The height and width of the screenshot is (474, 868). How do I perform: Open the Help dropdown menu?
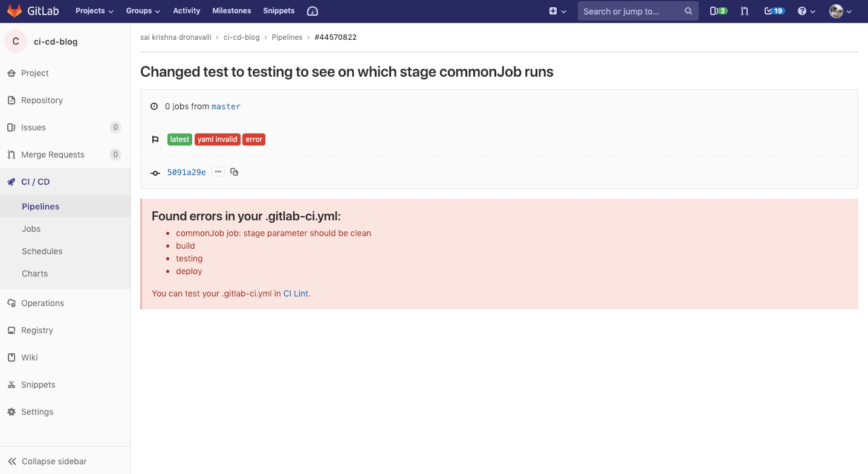click(x=806, y=11)
